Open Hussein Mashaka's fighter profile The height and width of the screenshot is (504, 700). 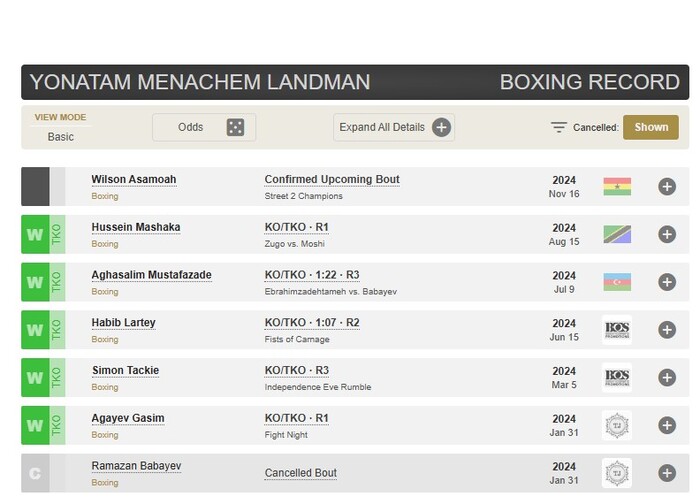click(136, 227)
